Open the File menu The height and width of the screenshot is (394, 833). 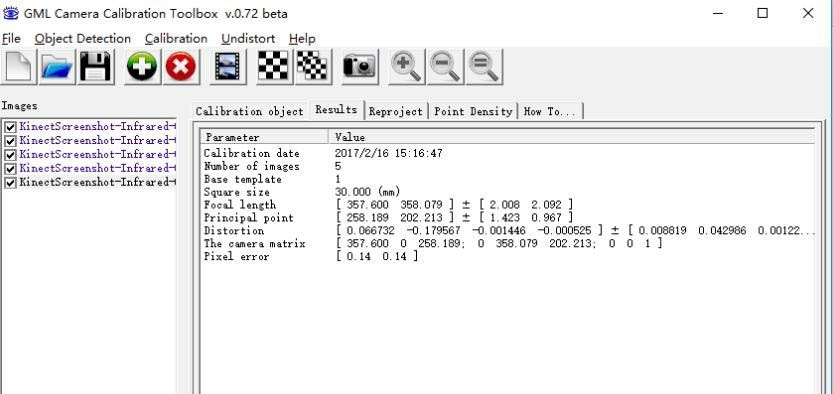click(x=11, y=39)
